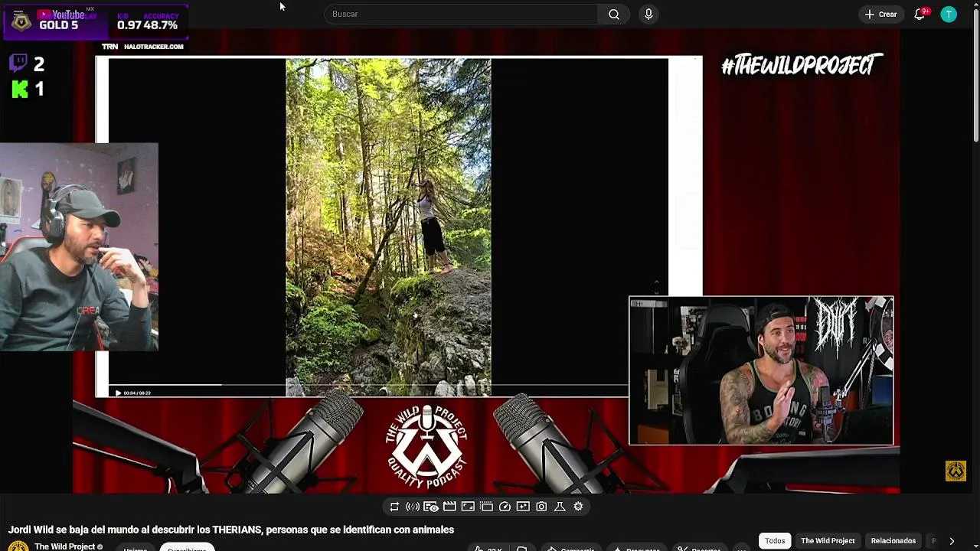Click the embedded clip's play button
Viewport: 980px width, 551px height.
118,393
